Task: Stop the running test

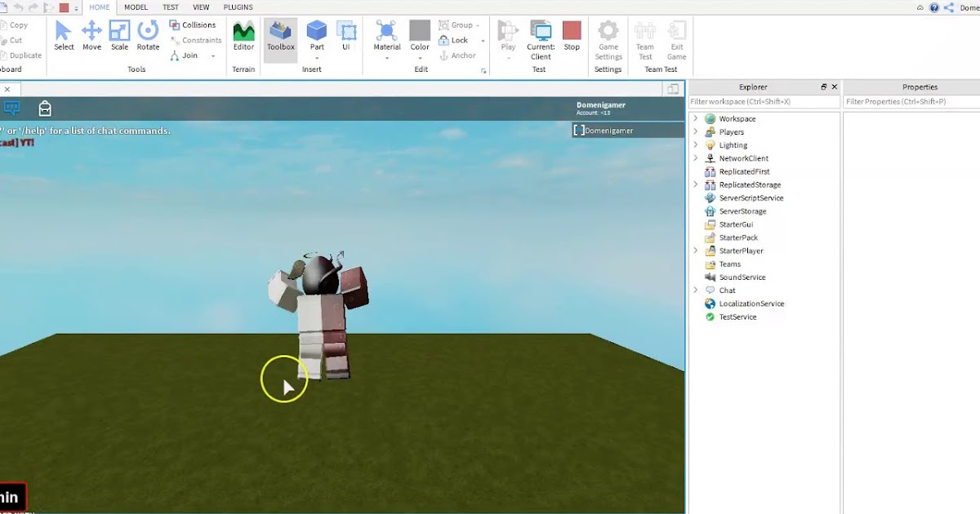Action: click(x=572, y=37)
